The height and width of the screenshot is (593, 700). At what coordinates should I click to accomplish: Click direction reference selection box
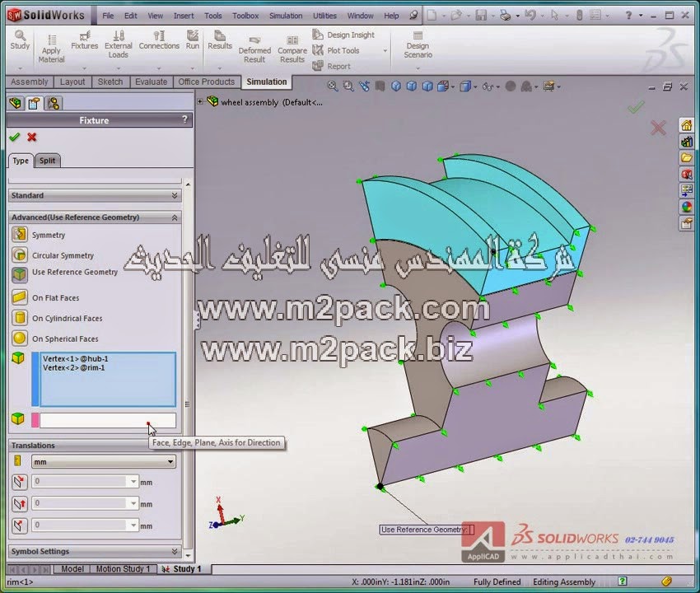point(108,420)
